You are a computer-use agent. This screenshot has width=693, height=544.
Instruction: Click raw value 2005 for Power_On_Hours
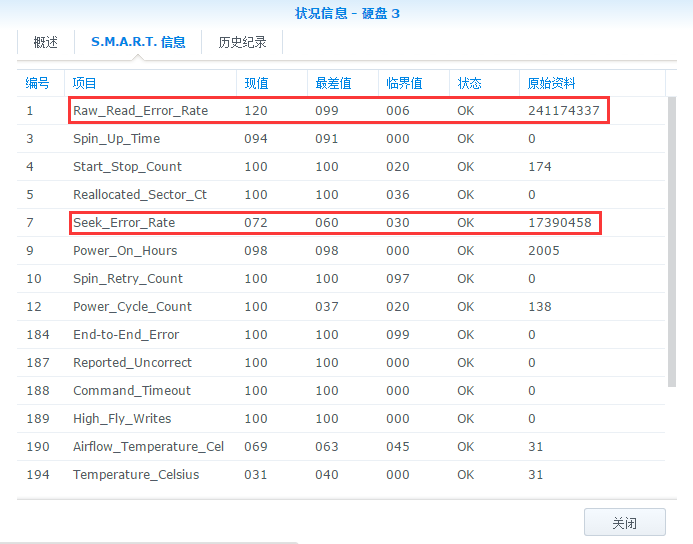(544, 251)
